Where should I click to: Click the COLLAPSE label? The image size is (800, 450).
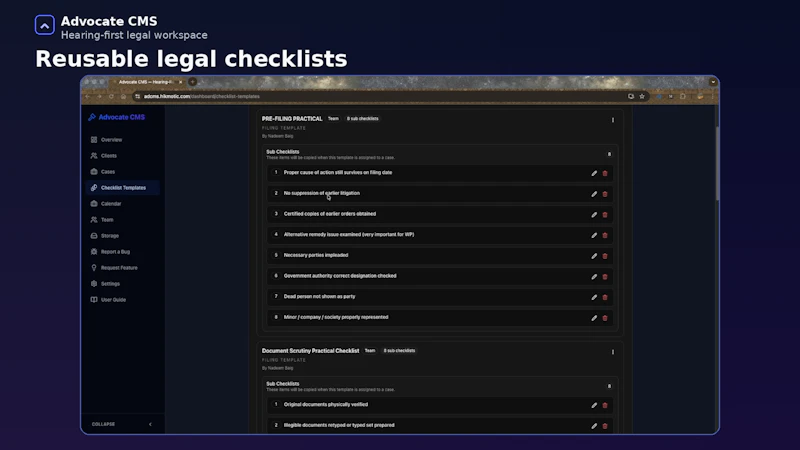103,424
